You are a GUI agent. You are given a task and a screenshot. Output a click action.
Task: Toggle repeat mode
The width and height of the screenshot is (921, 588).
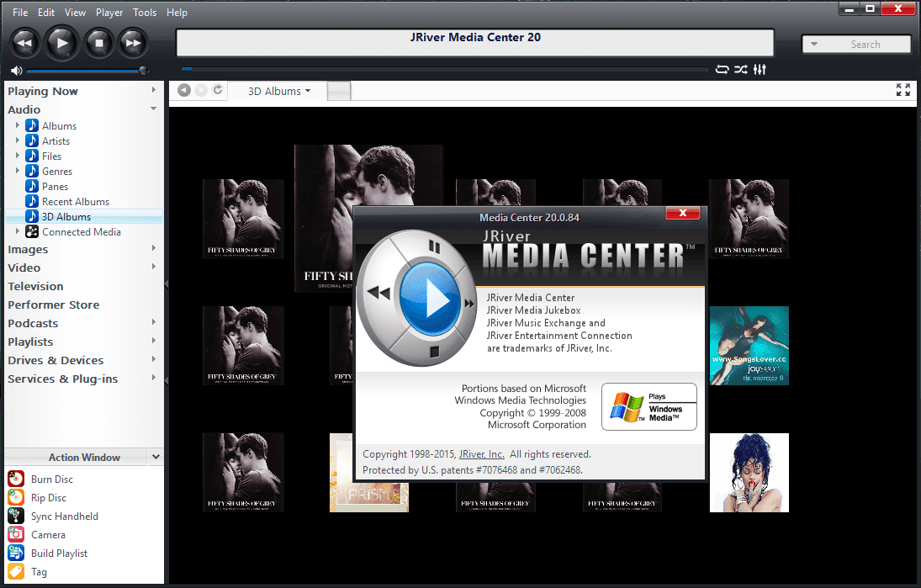(722, 69)
